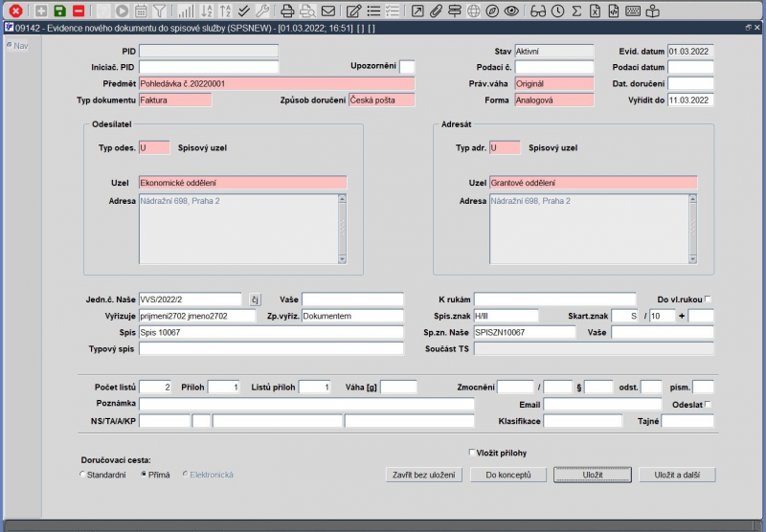The height and width of the screenshot is (532, 766).
Task: Tick the 'Do vl.rukou' checkbox
Action: [x=708, y=299]
